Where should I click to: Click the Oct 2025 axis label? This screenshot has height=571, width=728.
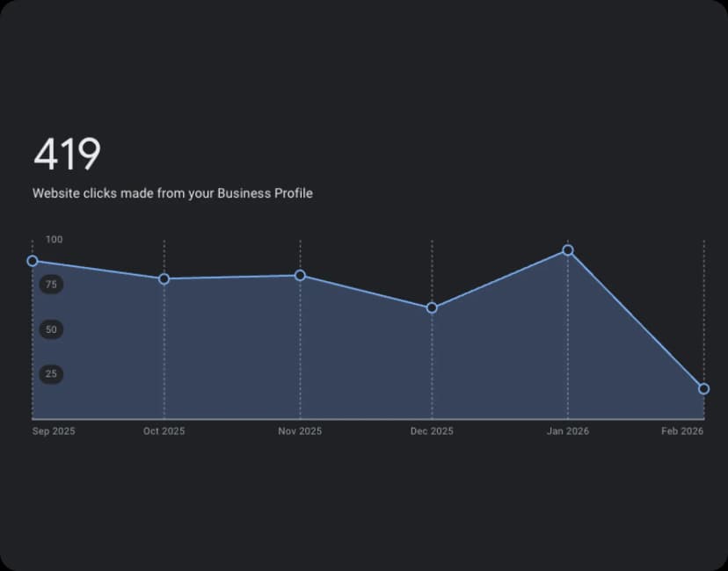[164, 431]
